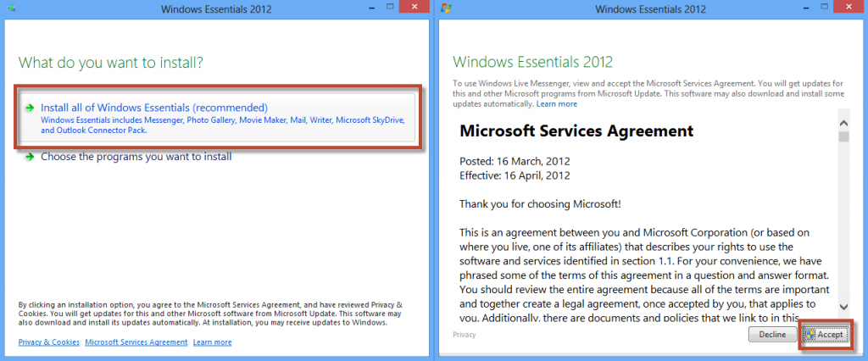Open the Privacy link below the agreement
Screen dimensions: 868x361
pos(464,335)
